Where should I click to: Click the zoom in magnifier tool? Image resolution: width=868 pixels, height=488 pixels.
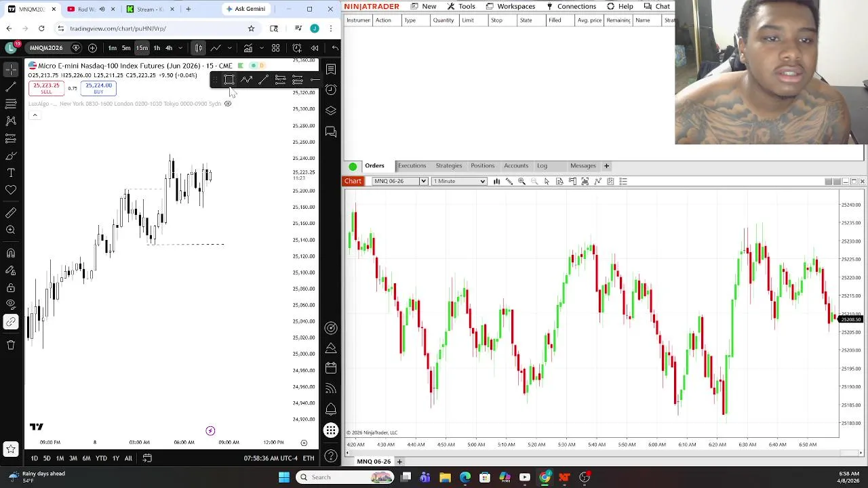click(x=11, y=230)
